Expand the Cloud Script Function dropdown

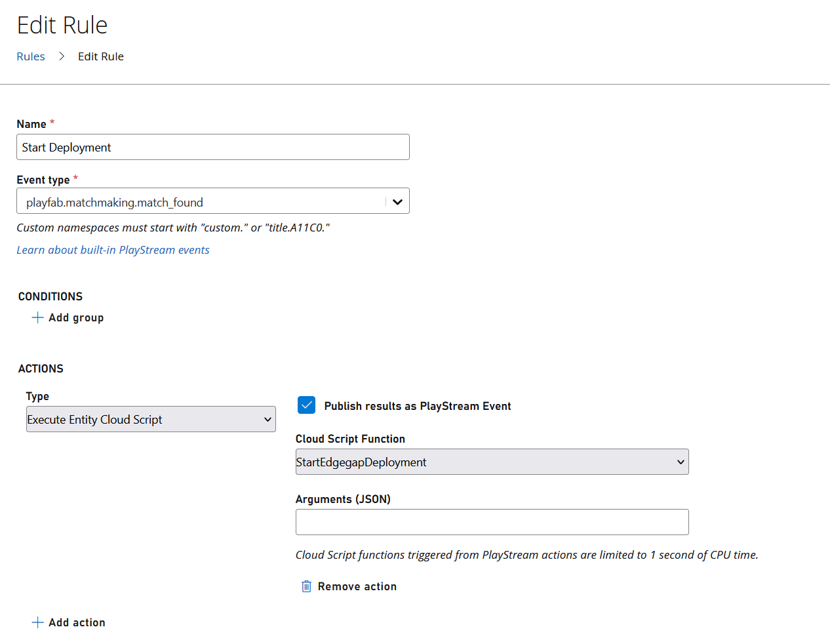coord(485,462)
